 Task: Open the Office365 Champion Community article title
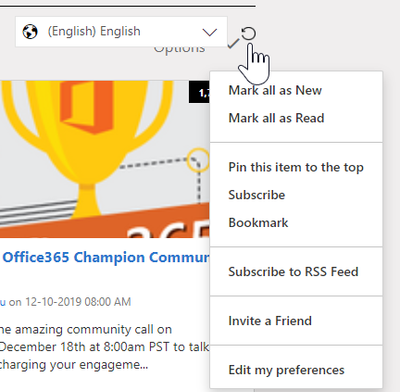click(x=106, y=257)
